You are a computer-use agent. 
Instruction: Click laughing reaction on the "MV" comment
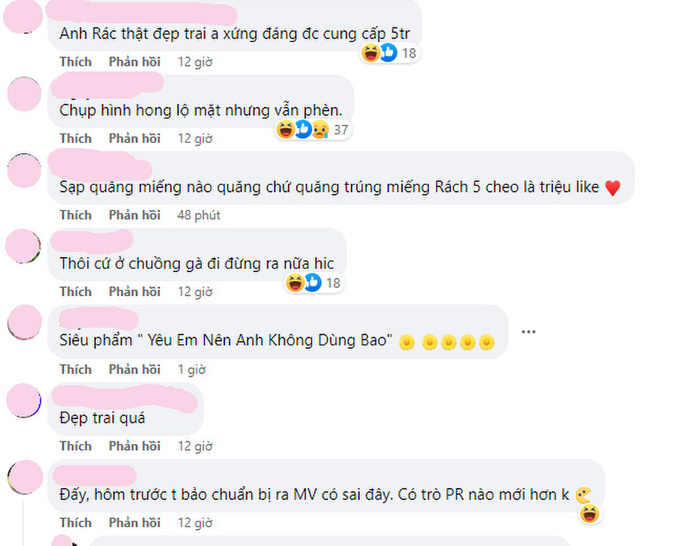click(589, 513)
